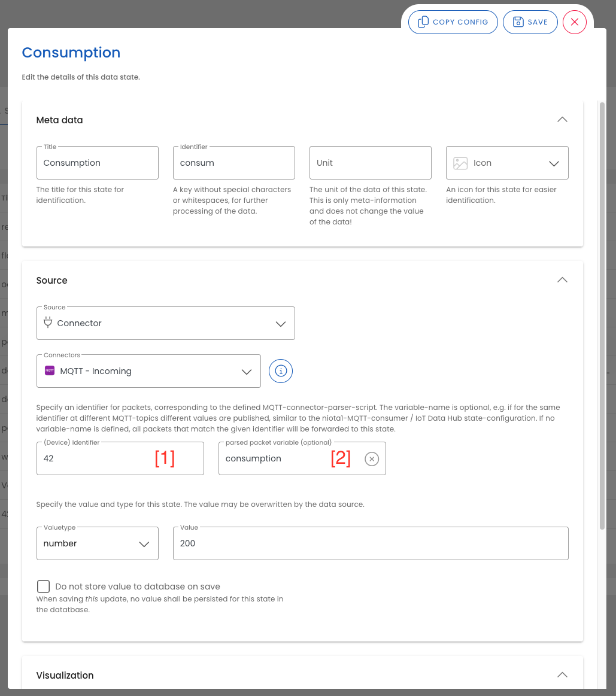The height and width of the screenshot is (696, 616).
Task: Click the plug icon in Source dropdown
Action: [48, 323]
